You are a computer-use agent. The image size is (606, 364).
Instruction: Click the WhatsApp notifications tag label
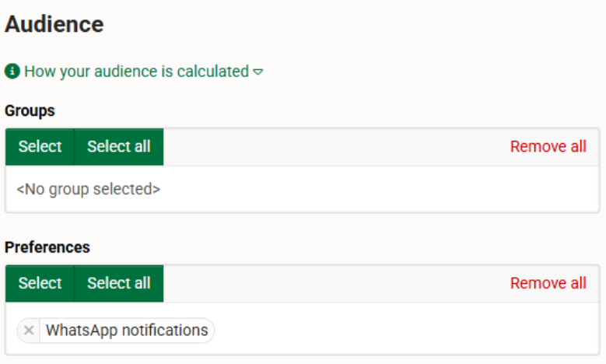(127, 331)
